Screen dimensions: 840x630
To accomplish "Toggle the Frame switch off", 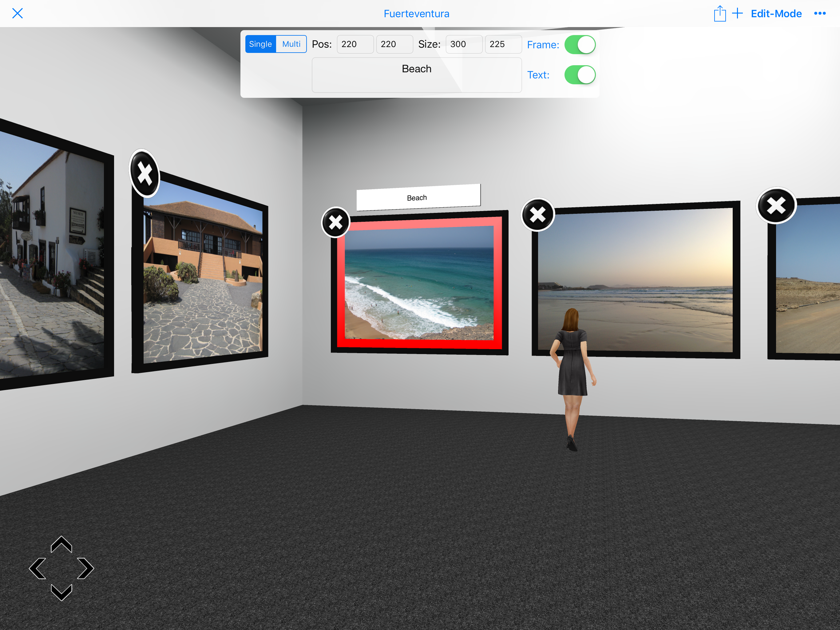I will click(580, 45).
